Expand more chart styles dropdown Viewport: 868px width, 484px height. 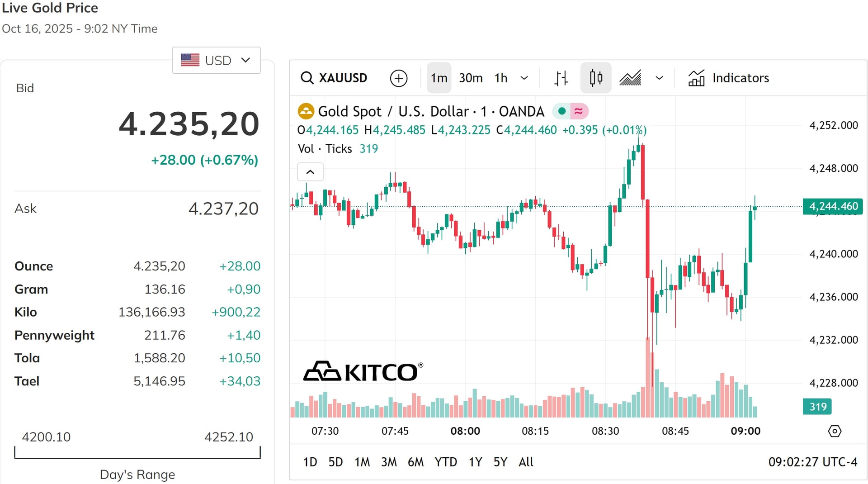660,78
